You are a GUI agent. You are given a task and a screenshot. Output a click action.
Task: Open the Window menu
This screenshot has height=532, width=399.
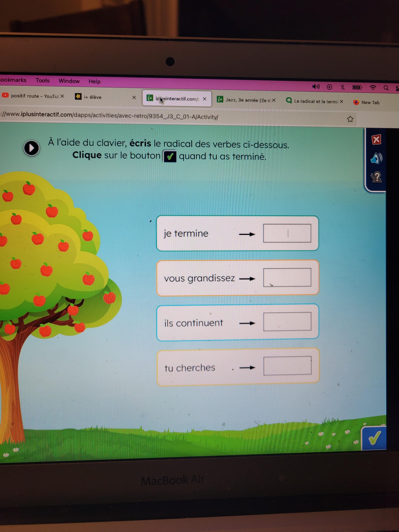pos(69,81)
